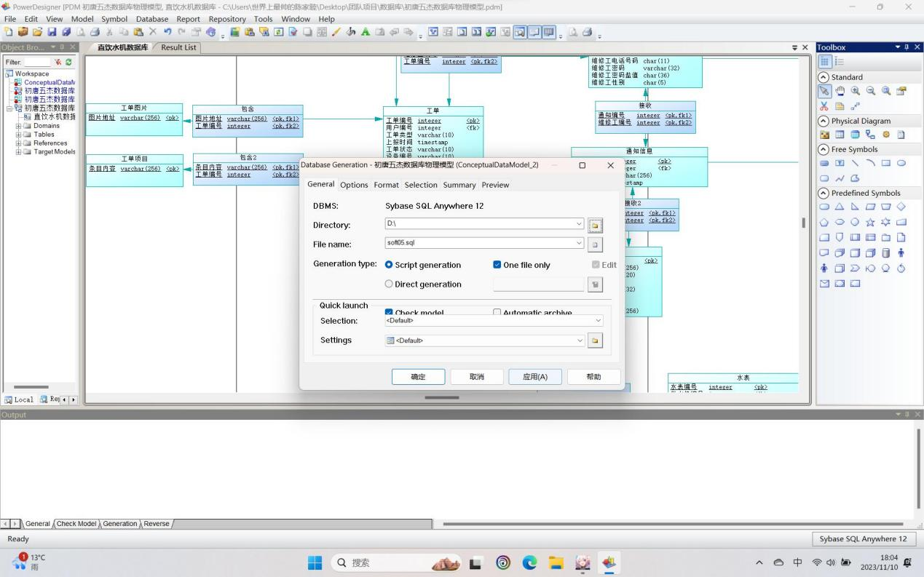Open the File name dropdown
This screenshot has height=577, width=924.
[x=579, y=243]
